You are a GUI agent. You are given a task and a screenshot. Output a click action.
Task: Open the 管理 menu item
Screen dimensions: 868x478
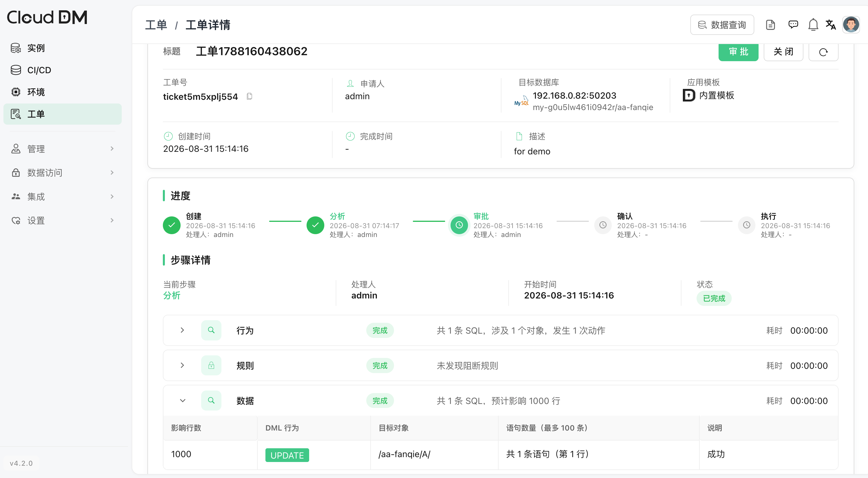click(x=62, y=149)
